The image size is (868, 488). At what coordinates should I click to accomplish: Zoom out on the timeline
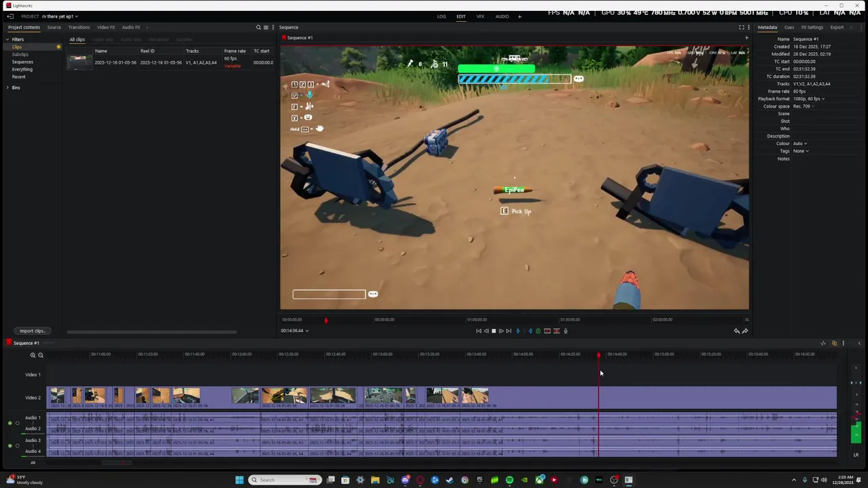point(41,355)
